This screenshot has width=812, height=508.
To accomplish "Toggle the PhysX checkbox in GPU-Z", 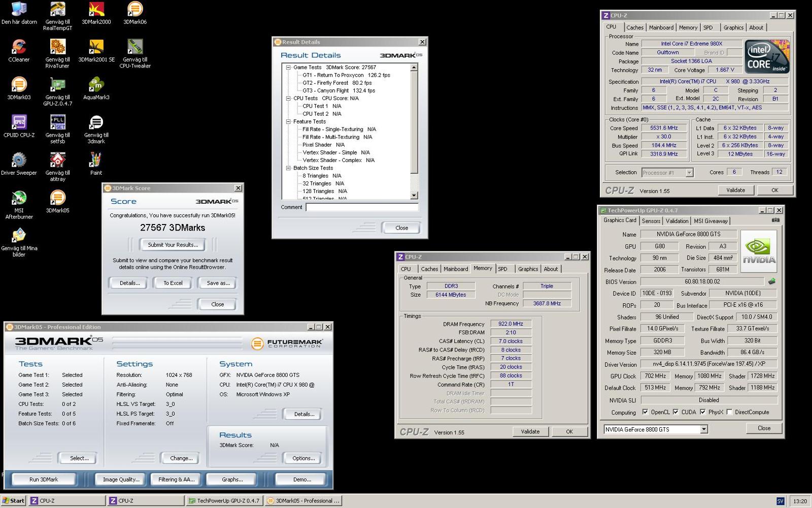I will point(702,412).
